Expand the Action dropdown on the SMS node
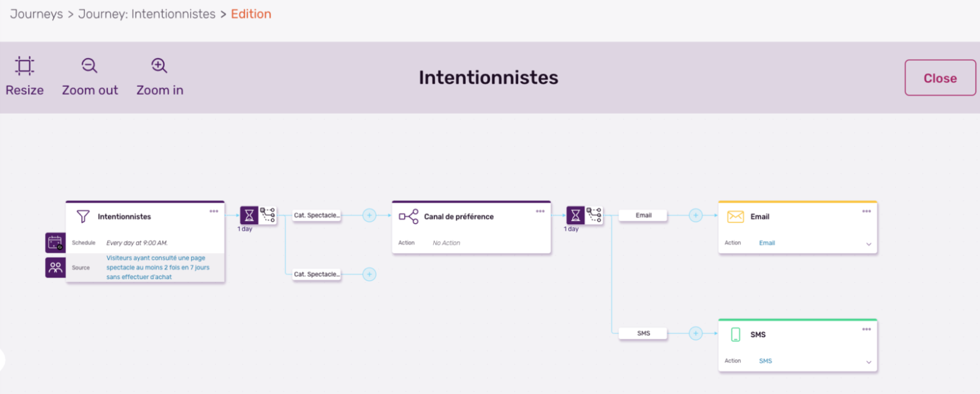980x394 pixels. pos(869,360)
